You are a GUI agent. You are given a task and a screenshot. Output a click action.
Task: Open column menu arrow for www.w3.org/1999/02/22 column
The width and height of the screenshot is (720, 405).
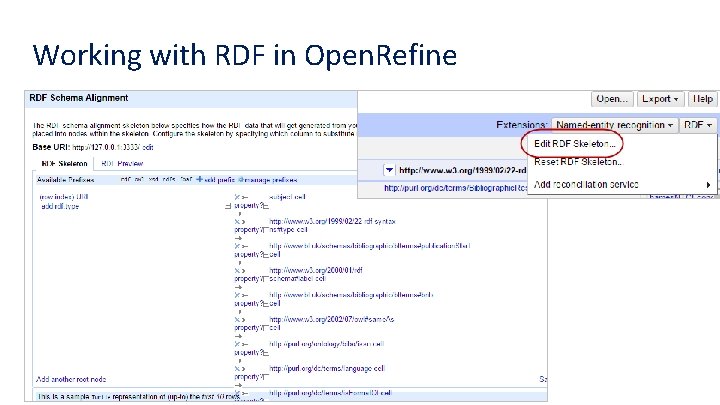click(x=389, y=170)
